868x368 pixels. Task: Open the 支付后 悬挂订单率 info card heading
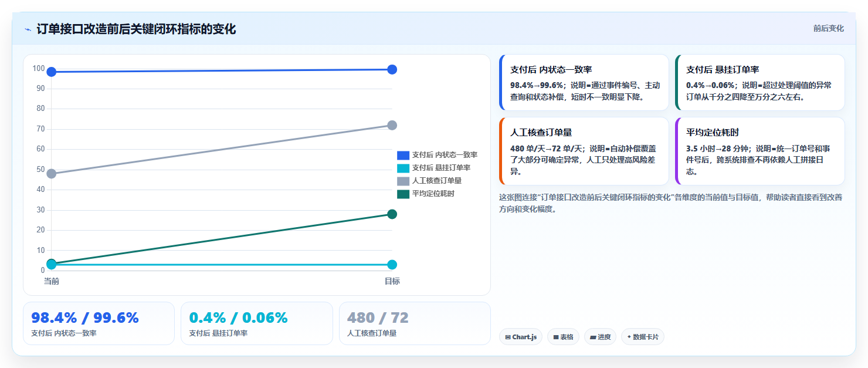[723, 69]
